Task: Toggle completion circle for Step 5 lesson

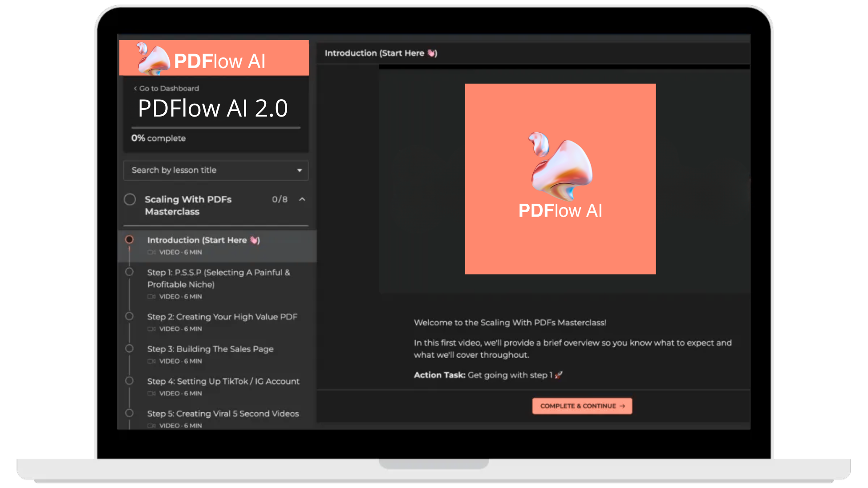Action: coord(129,413)
